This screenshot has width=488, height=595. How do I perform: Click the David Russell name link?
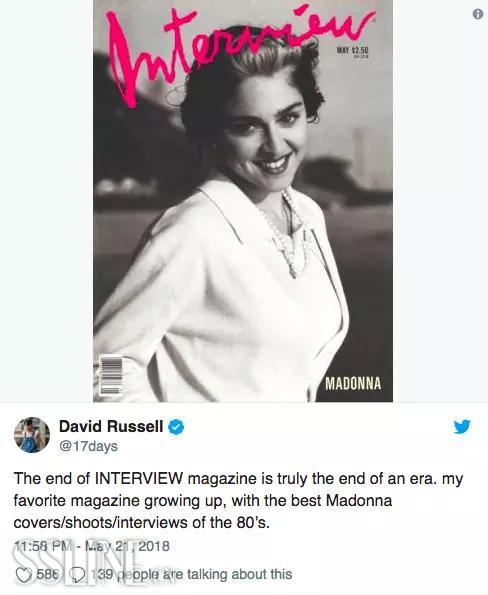pyautogui.click(x=111, y=427)
